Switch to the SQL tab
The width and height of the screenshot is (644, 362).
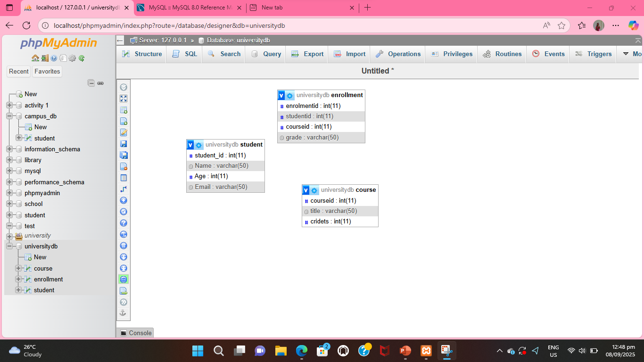(185, 54)
